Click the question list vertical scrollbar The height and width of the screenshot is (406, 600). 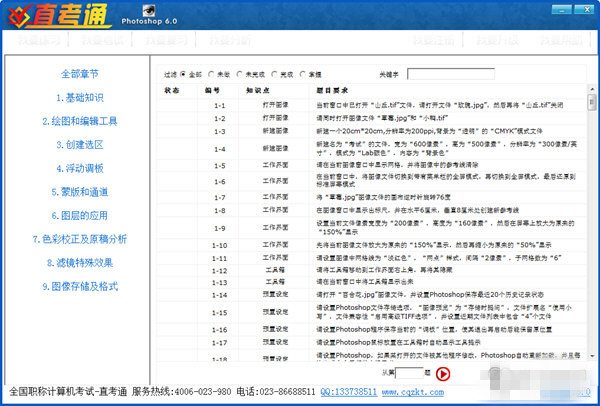pyautogui.click(x=593, y=220)
